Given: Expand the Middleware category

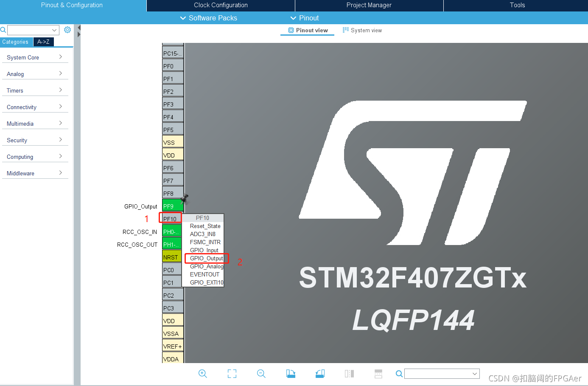Looking at the screenshot, I should point(35,173).
